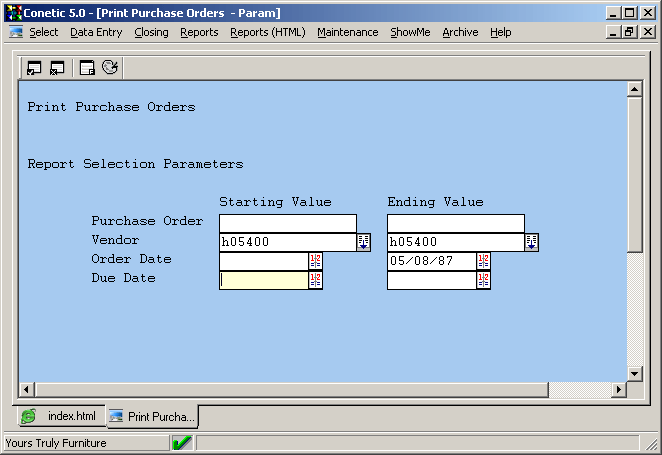Select the Print Purchase Orders tab
The image size is (662, 455).
pyautogui.click(x=152, y=416)
